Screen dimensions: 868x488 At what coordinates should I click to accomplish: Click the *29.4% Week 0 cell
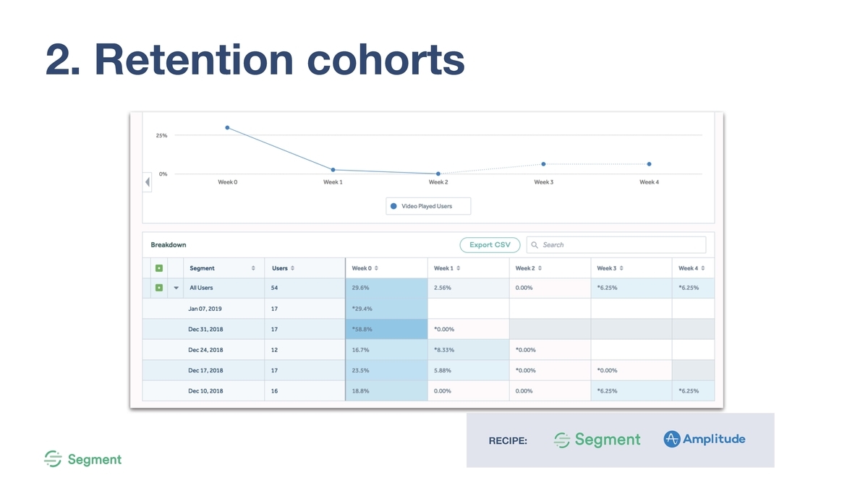(x=386, y=308)
